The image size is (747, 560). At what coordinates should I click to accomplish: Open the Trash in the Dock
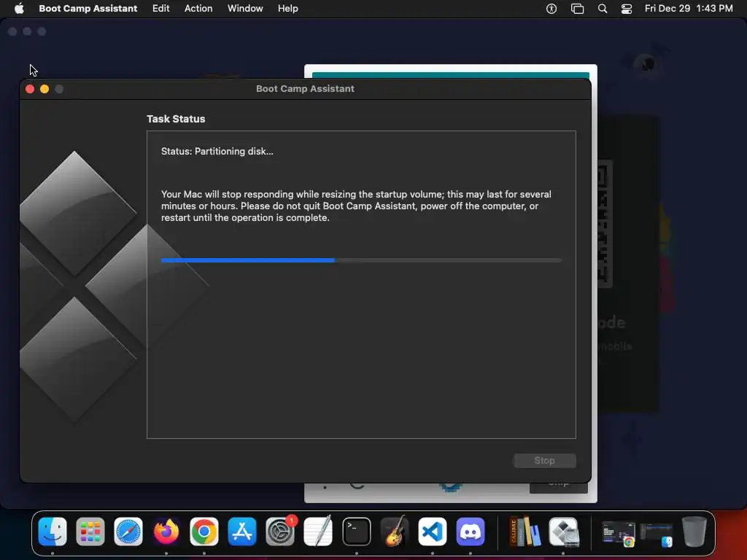point(694,532)
